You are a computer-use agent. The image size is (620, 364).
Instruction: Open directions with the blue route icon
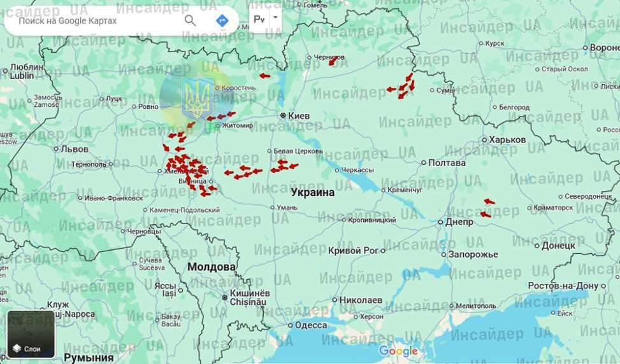222,20
